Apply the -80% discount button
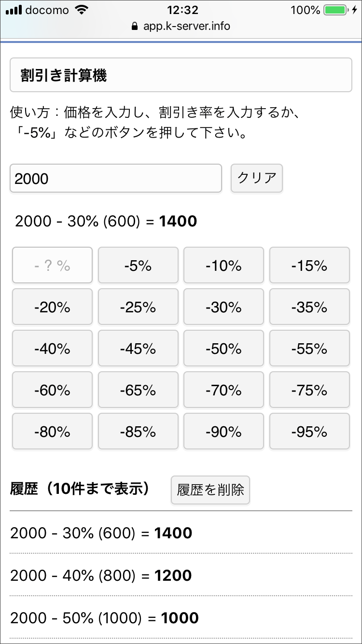This screenshot has width=362, height=644. 52,431
